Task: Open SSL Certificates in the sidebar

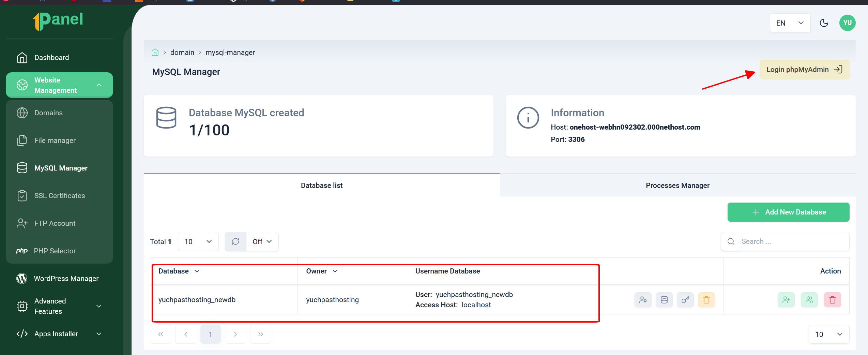Action: (59, 195)
